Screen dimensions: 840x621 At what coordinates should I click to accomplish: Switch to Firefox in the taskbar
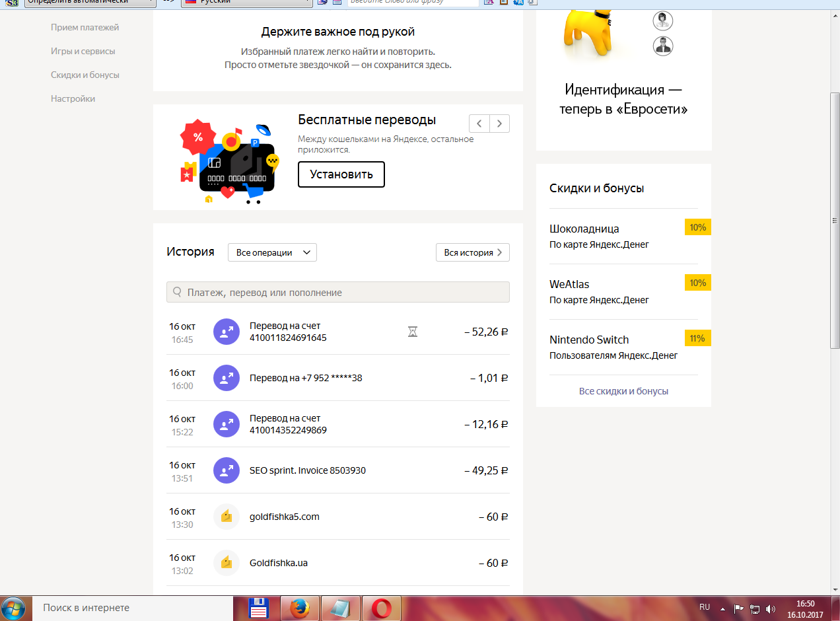tap(299, 608)
